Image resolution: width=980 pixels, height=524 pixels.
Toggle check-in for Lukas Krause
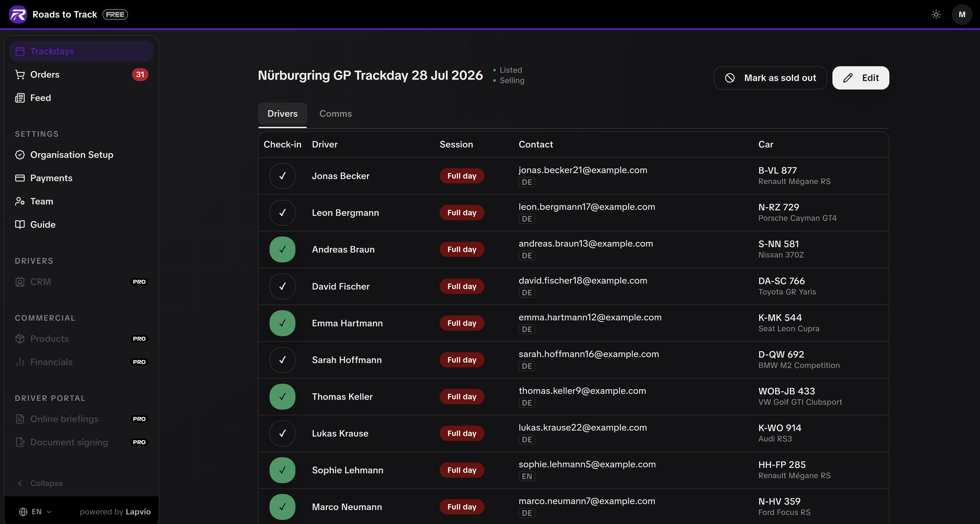[282, 433]
